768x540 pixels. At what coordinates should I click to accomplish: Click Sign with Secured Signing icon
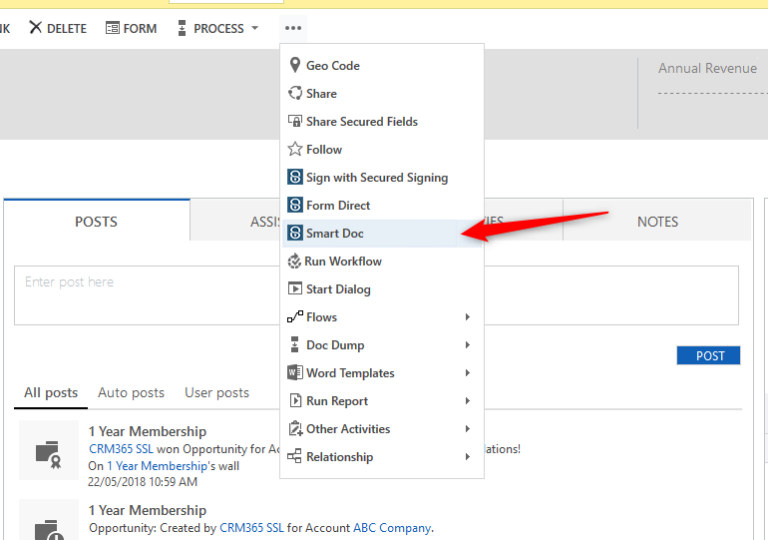coord(295,177)
